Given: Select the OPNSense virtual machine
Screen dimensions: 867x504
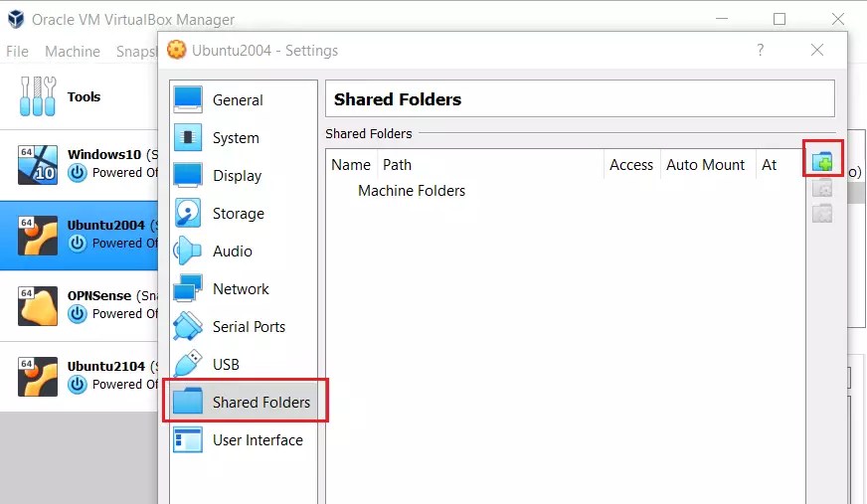Looking at the screenshot, I should pyautogui.click(x=80, y=305).
